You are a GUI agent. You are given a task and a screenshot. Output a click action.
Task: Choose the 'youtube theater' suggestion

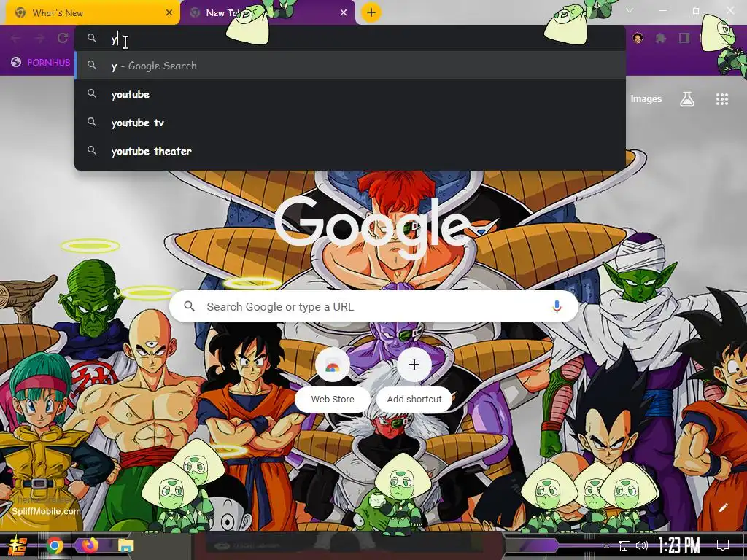tap(350, 151)
